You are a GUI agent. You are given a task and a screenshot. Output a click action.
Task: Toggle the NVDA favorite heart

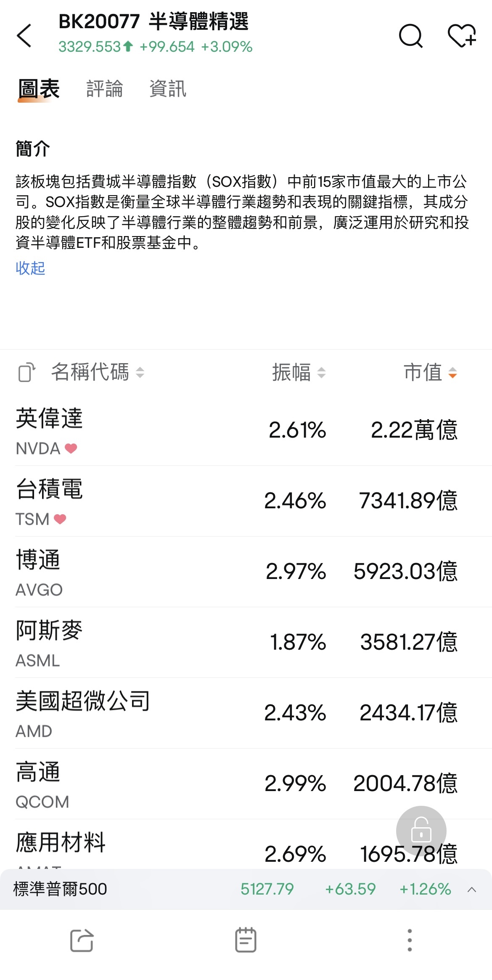point(71,449)
